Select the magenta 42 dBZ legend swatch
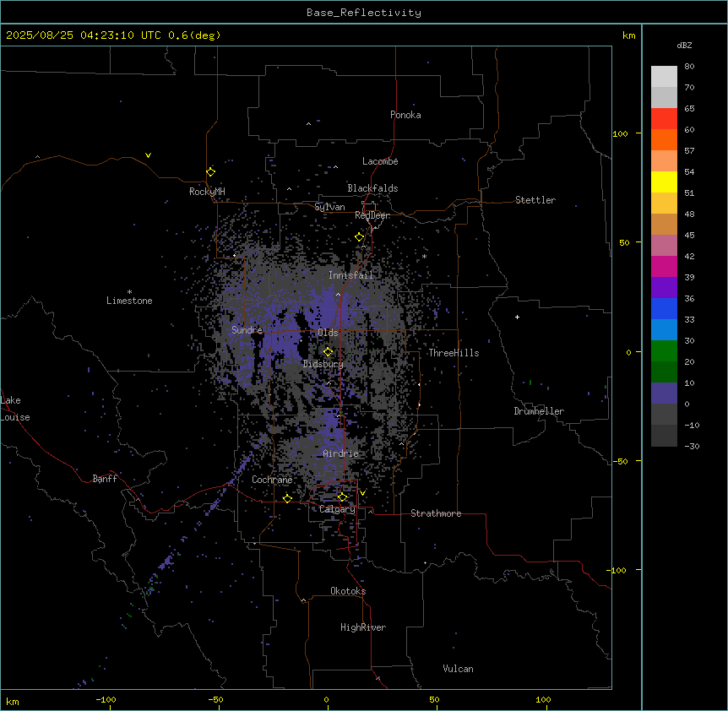The height and width of the screenshot is (711, 728). pos(664,267)
